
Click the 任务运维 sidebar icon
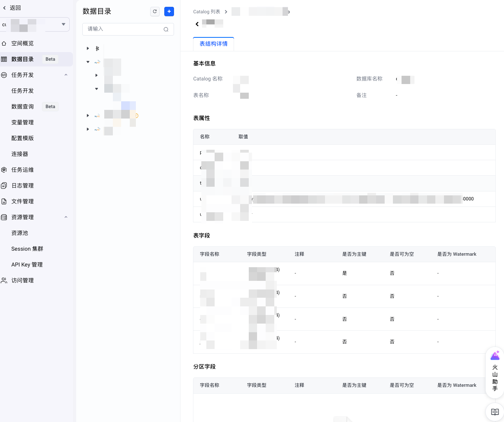point(4,170)
